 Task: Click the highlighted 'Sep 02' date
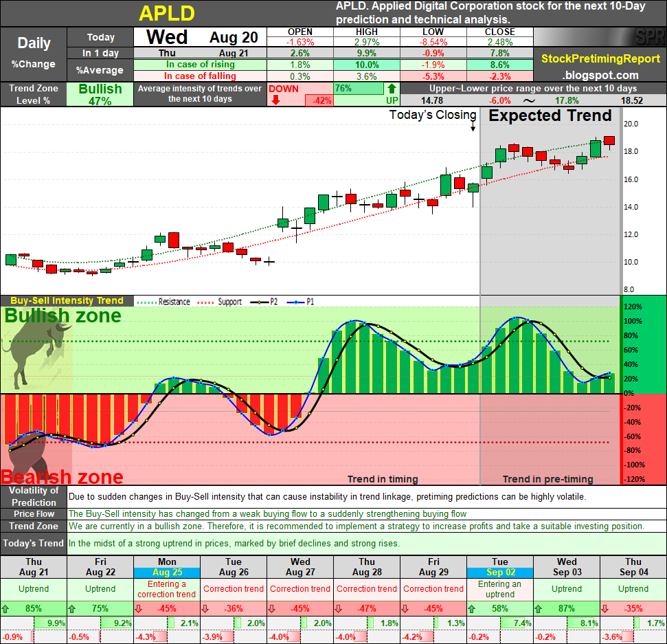tap(500, 573)
